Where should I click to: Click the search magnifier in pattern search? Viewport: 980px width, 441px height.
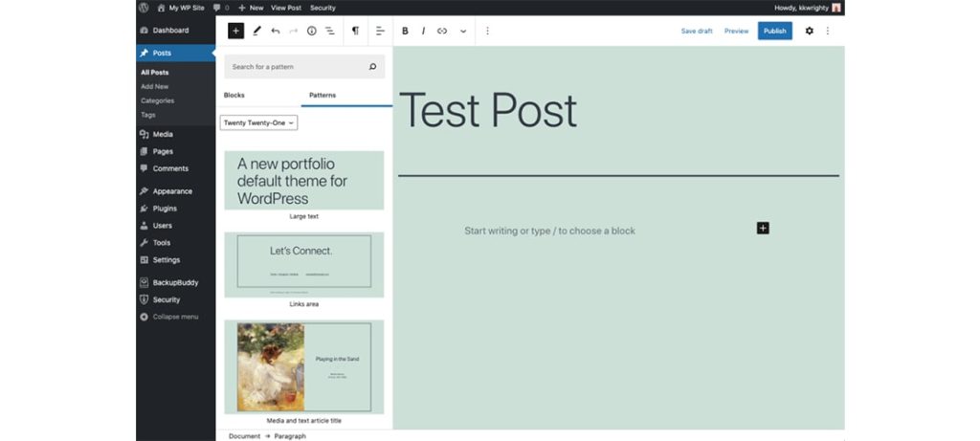point(373,66)
